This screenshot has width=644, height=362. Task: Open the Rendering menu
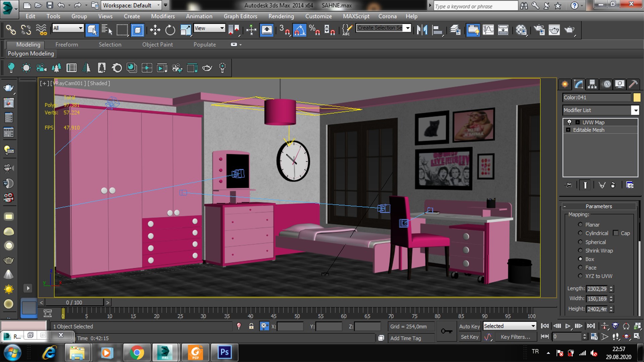click(x=281, y=16)
